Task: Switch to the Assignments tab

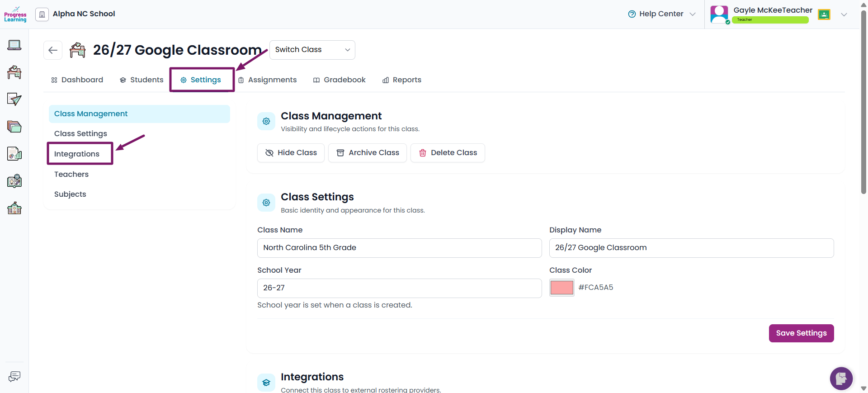Action: pos(268,80)
